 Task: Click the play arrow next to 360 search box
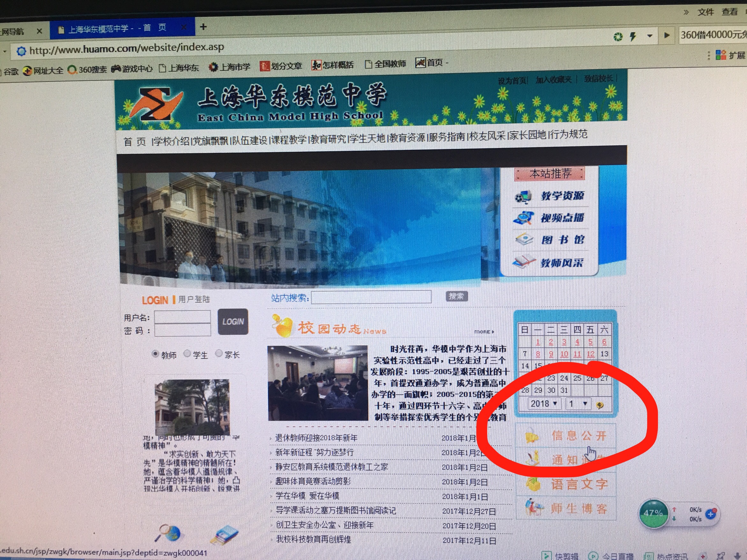point(667,35)
